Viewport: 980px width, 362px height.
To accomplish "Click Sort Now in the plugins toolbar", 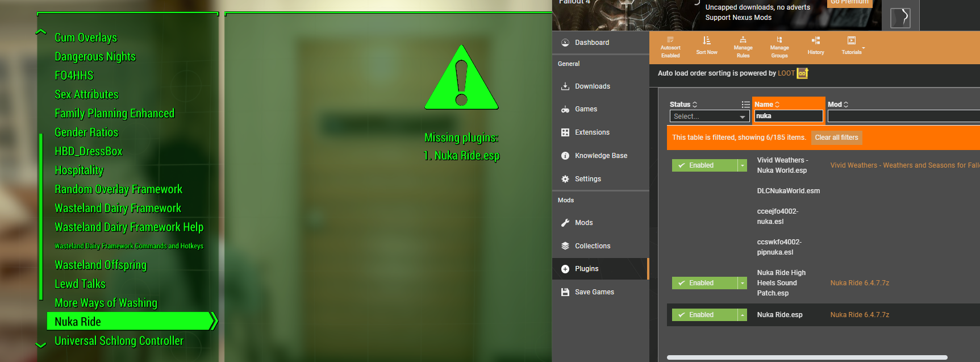I will (x=707, y=46).
